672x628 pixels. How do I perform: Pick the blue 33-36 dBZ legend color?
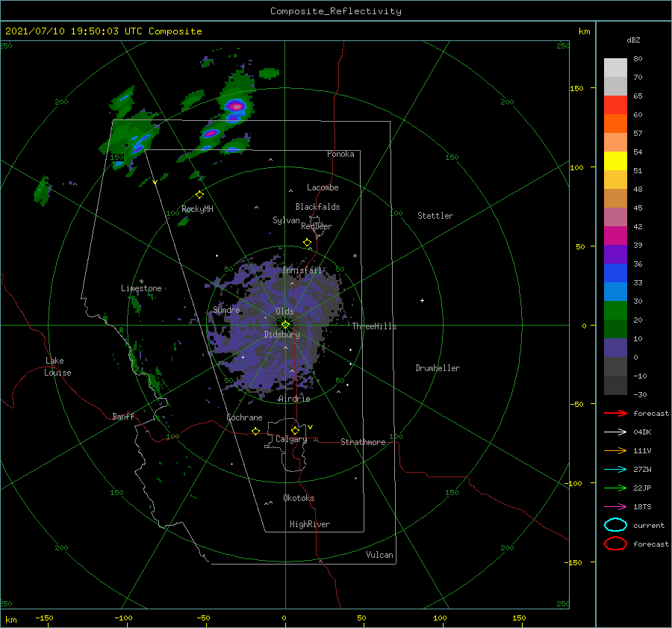point(615,273)
